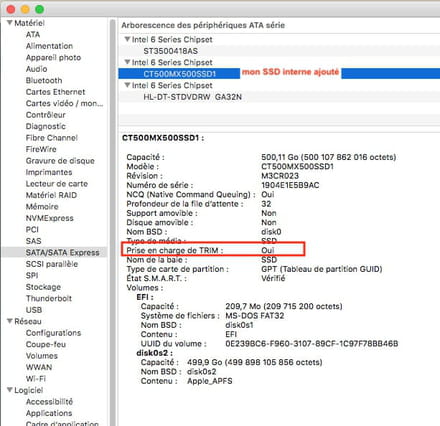Image resolution: width=440 pixels, height=426 pixels.
Task: Collapse the Matériel section triangle
Action: coord(10,23)
